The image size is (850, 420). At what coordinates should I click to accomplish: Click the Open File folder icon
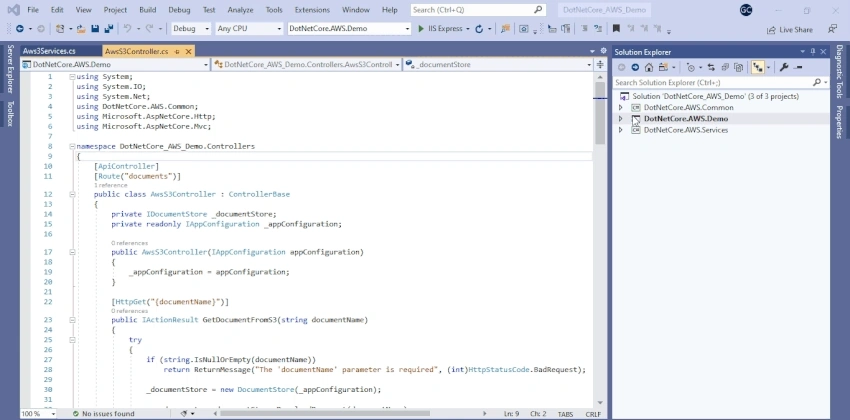(81, 29)
